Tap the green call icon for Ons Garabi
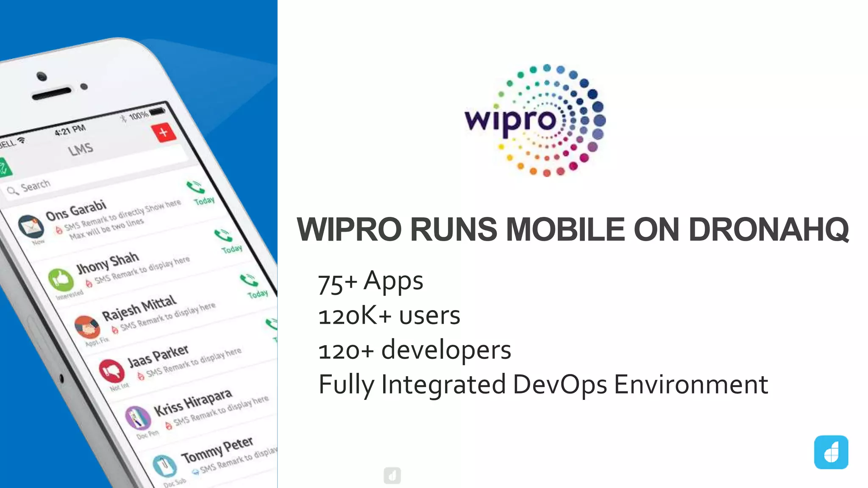The height and width of the screenshot is (488, 868). pos(195,187)
